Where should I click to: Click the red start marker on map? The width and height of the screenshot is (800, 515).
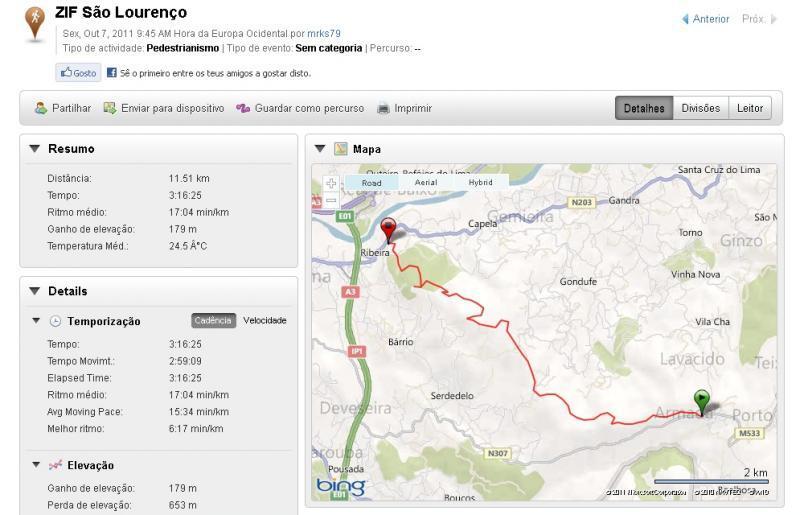pos(389,228)
